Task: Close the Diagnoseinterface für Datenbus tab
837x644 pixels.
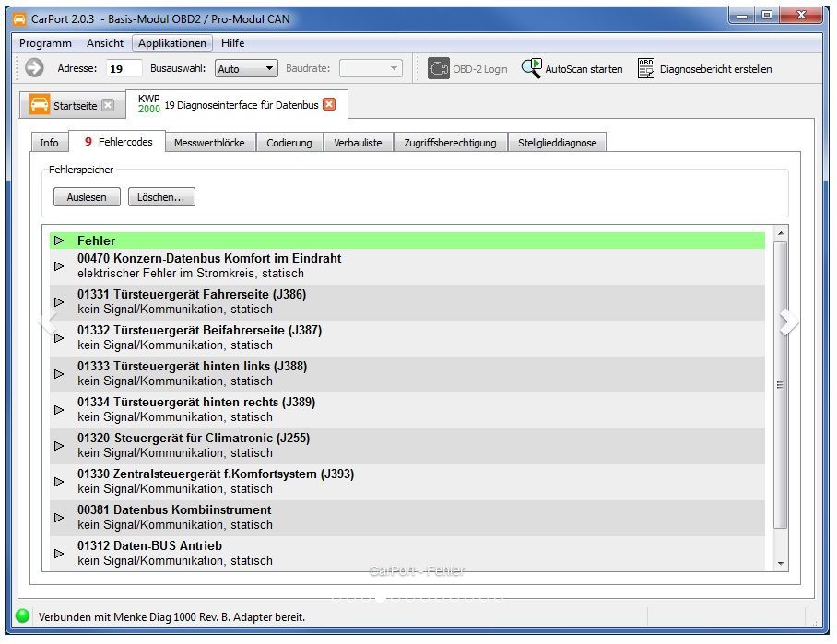Action: coord(329,104)
